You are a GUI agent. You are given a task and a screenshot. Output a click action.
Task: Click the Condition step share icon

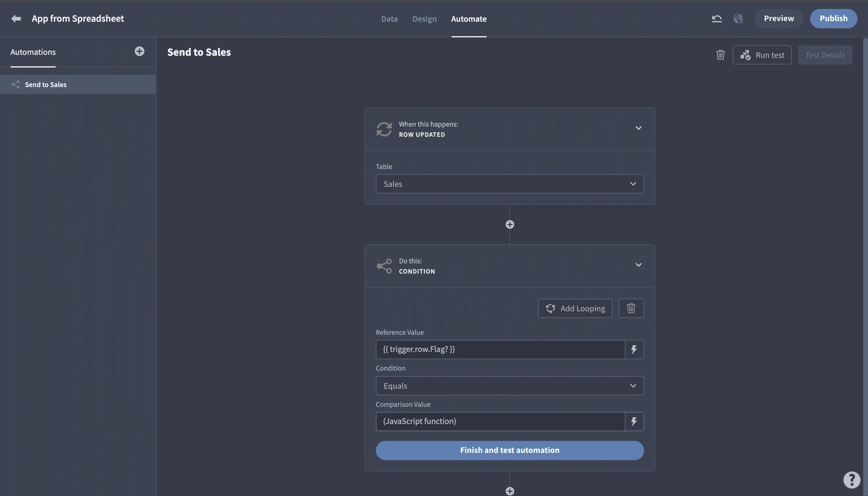384,266
